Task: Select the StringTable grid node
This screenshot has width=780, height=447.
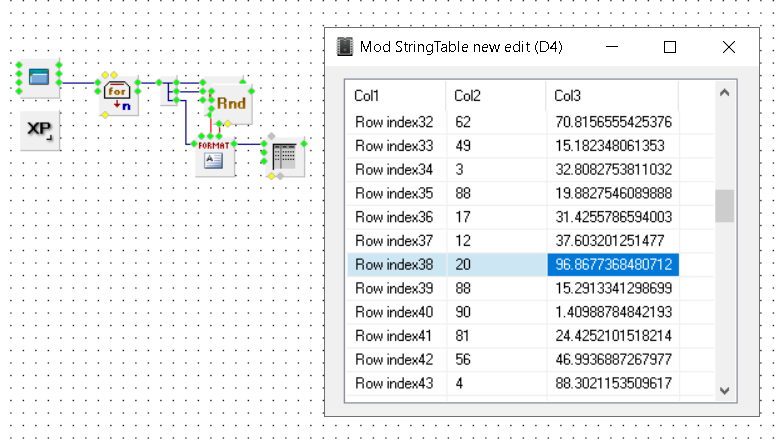Action: 282,156
